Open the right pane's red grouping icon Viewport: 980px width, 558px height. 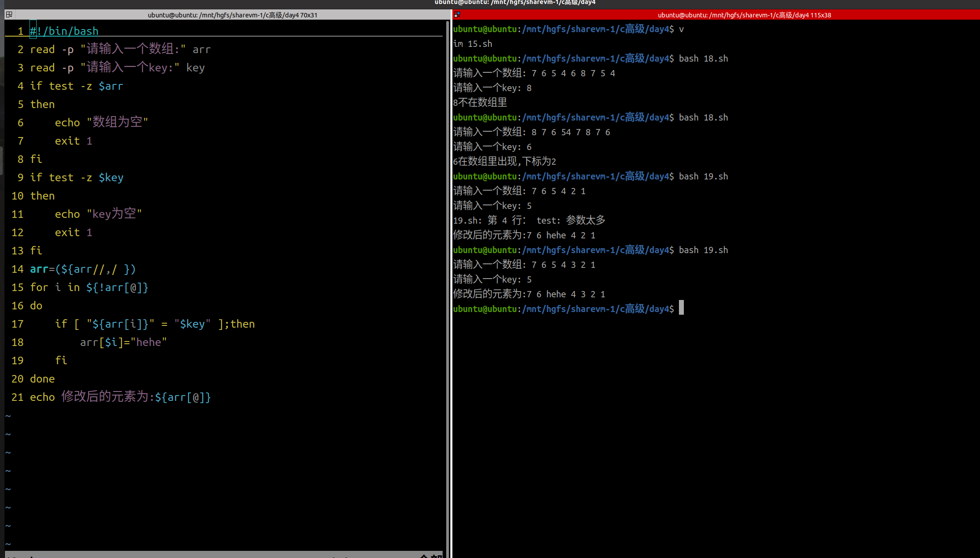(457, 15)
